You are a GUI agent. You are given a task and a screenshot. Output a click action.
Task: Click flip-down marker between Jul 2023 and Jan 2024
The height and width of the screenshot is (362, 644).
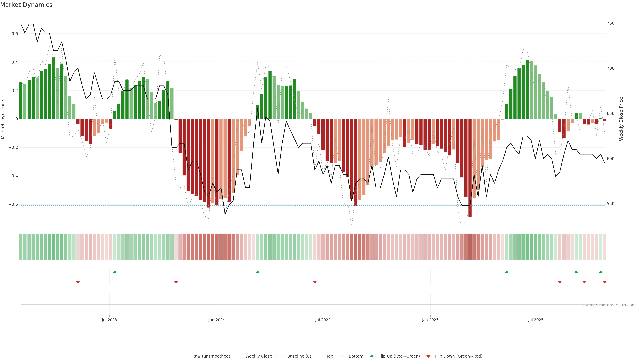[x=176, y=282]
